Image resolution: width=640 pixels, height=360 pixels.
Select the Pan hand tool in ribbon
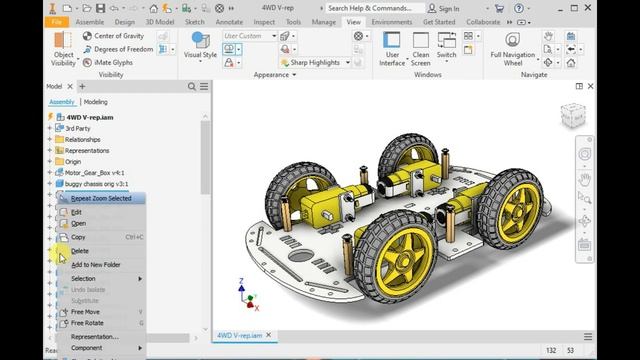point(548,36)
